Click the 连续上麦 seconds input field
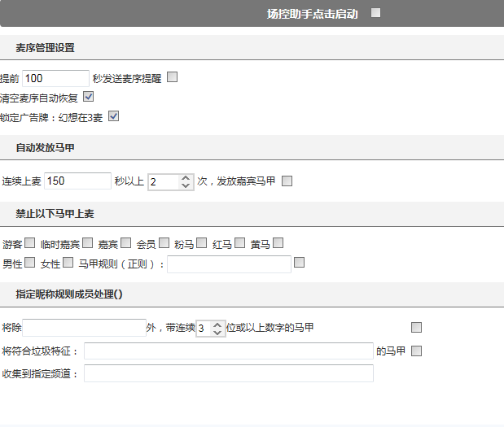Image resolution: width=504 pixels, height=427 pixels. click(x=77, y=181)
